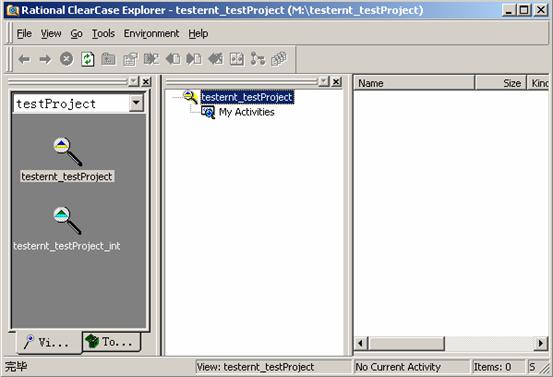Click the Forward arrow toolbar icon

point(45,59)
